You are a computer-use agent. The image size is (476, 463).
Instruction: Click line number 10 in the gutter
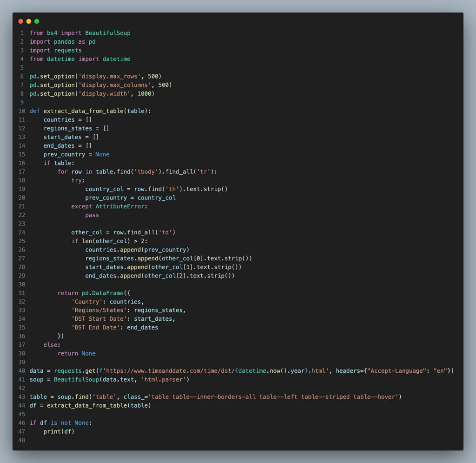(22, 111)
